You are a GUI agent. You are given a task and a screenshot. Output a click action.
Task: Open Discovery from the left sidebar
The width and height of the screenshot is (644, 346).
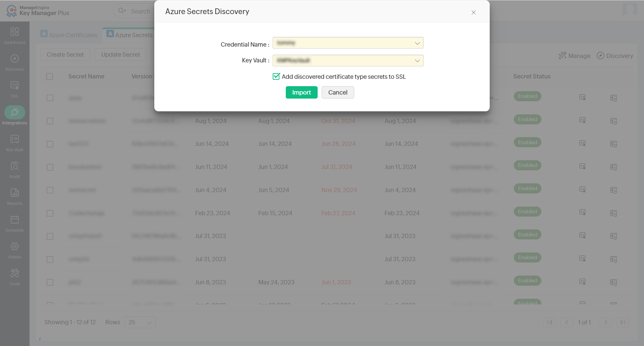[15, 62]
